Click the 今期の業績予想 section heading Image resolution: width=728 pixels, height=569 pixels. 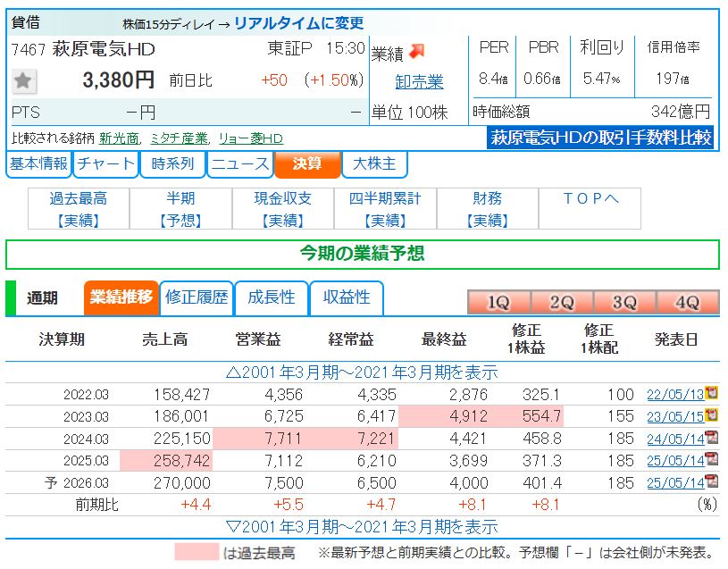point(362,254)
